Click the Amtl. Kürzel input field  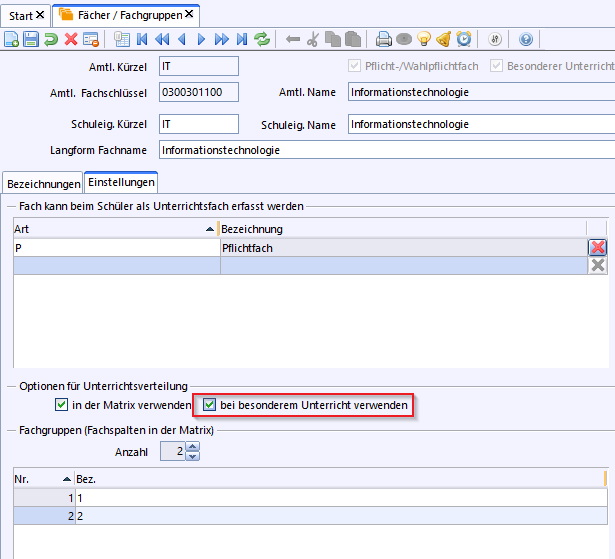click(199, 66)
